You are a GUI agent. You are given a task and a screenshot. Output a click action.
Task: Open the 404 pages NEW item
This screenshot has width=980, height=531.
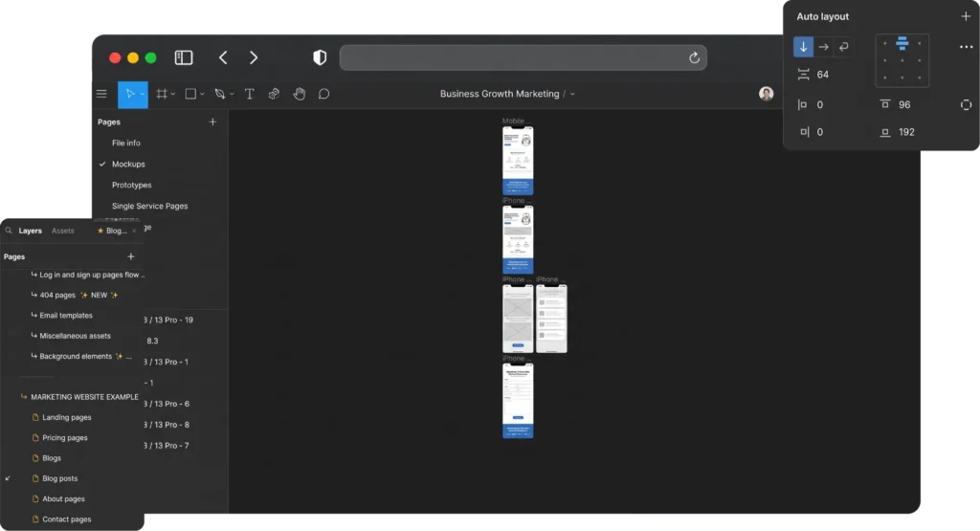75,295
